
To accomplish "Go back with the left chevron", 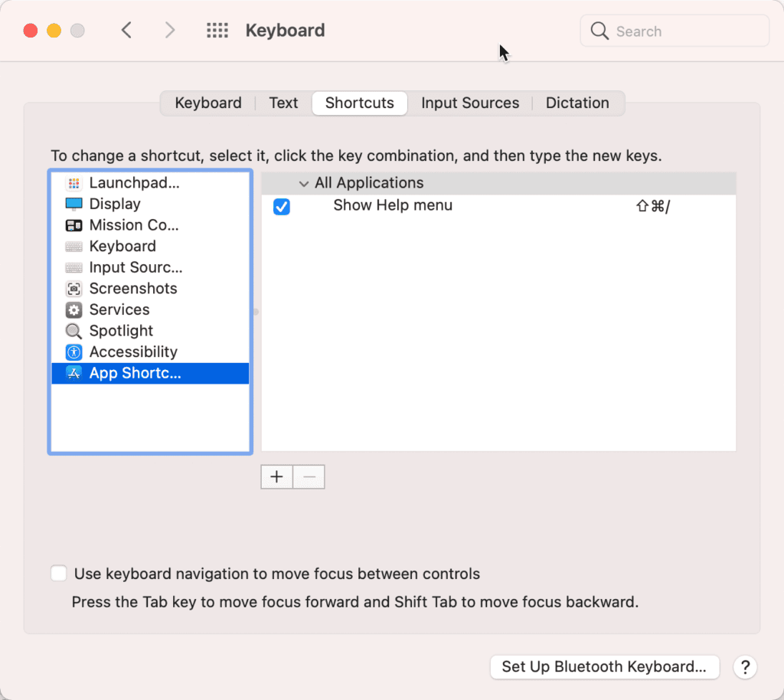I will 126,31.
